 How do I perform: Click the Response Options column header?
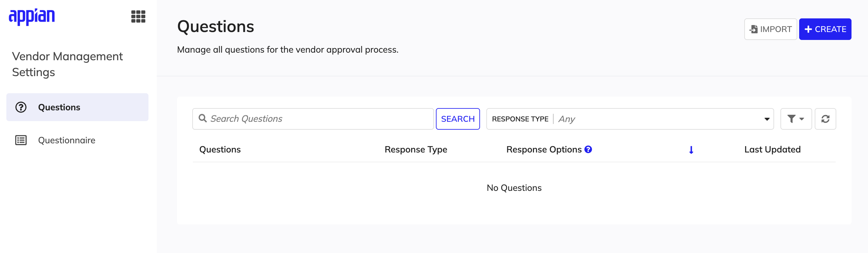click(x=543, y=150)
